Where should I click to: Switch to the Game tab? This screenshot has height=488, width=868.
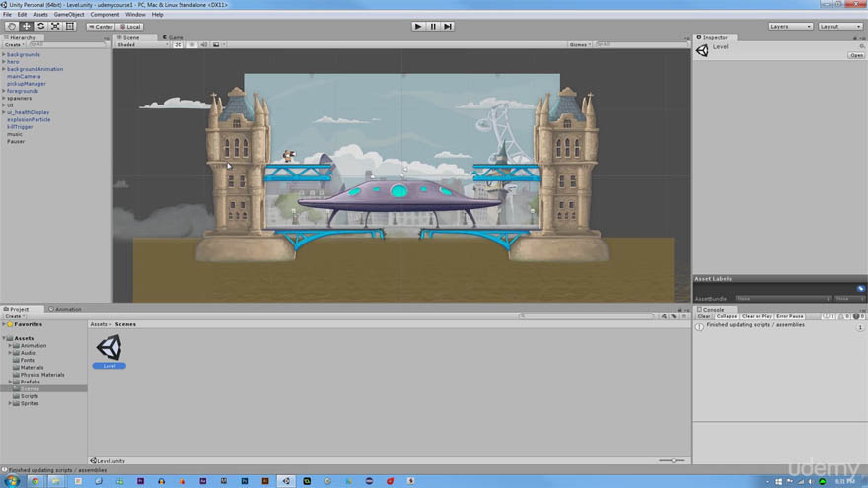pyautogui.click(x=174, y=37)
